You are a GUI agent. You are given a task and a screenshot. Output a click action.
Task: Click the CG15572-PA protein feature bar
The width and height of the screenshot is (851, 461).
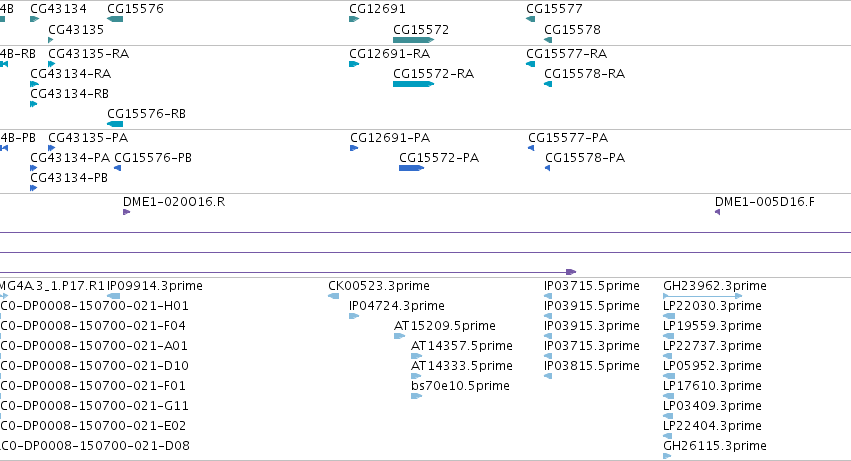411,168
